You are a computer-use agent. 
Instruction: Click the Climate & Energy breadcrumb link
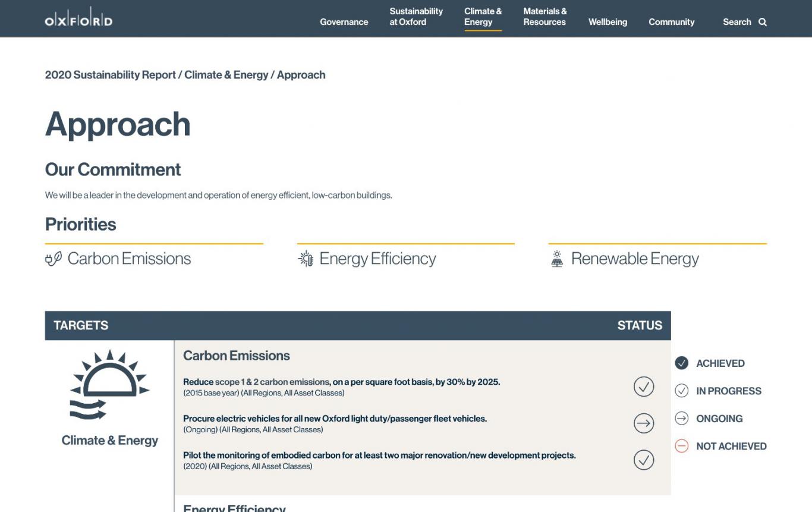pos(226,75)
